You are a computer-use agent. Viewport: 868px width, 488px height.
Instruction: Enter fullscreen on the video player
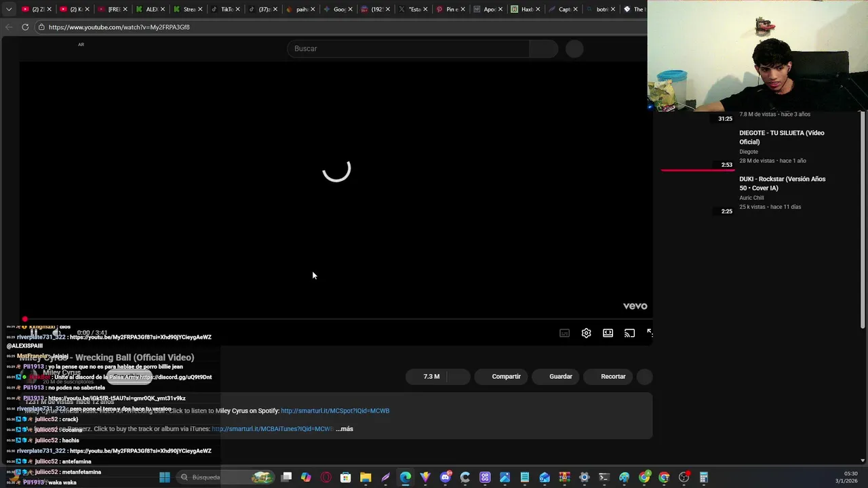click(x=650, y=333)
